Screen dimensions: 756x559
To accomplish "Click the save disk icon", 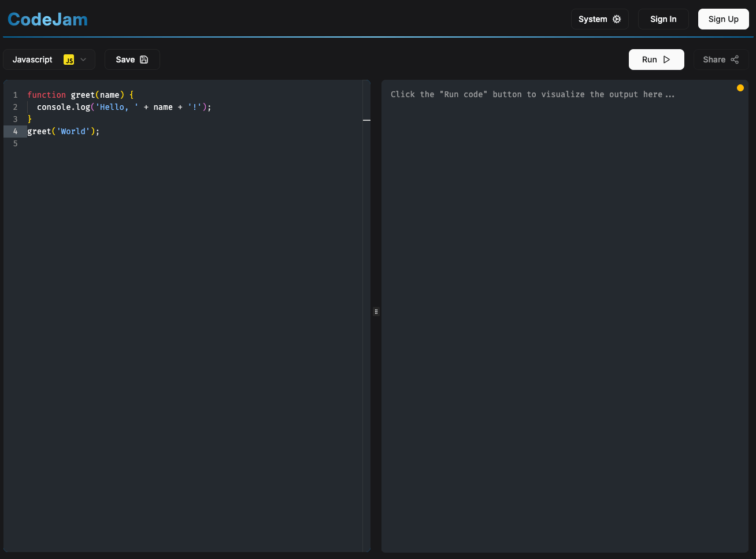I will [145, 60].
